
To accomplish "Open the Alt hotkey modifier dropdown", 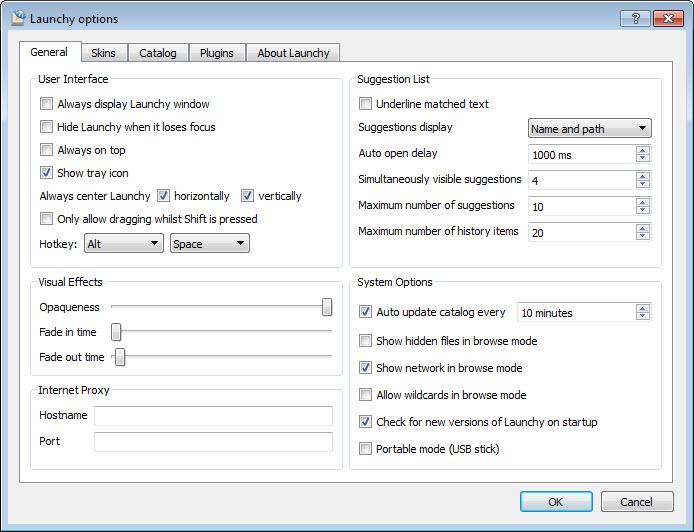I will click(124, 243).
